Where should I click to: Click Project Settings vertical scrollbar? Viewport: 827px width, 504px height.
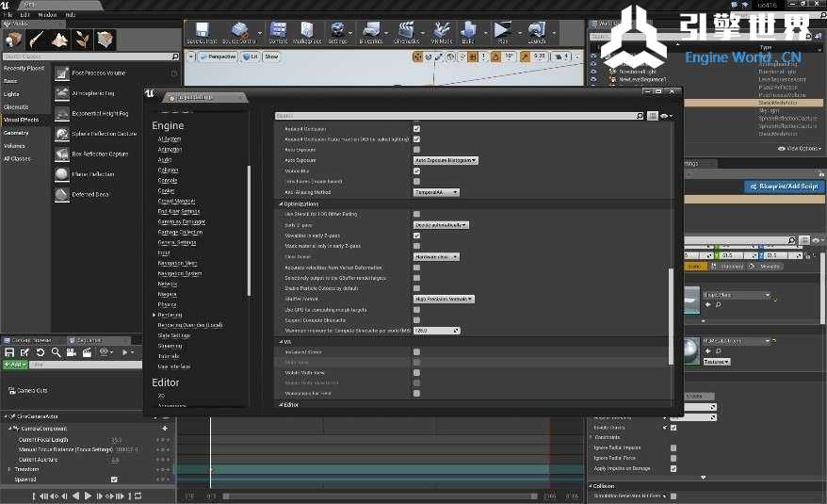point(671,317)
